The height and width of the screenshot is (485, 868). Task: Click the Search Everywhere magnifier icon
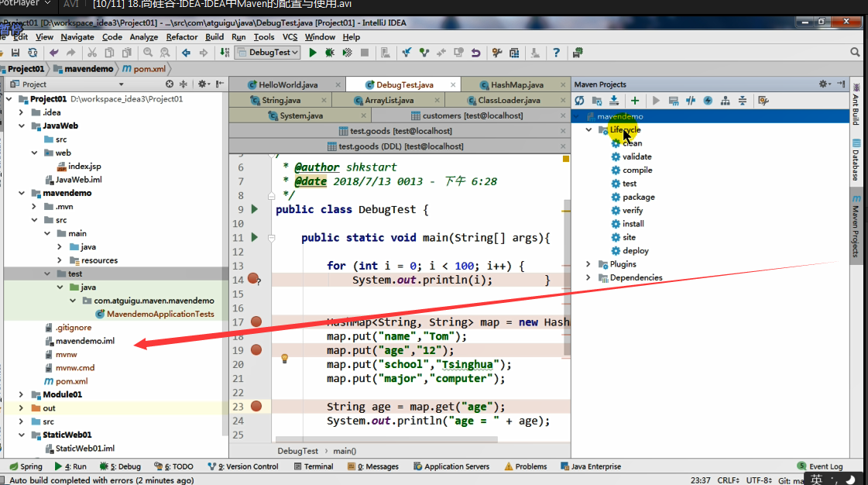tap(856, 52)
